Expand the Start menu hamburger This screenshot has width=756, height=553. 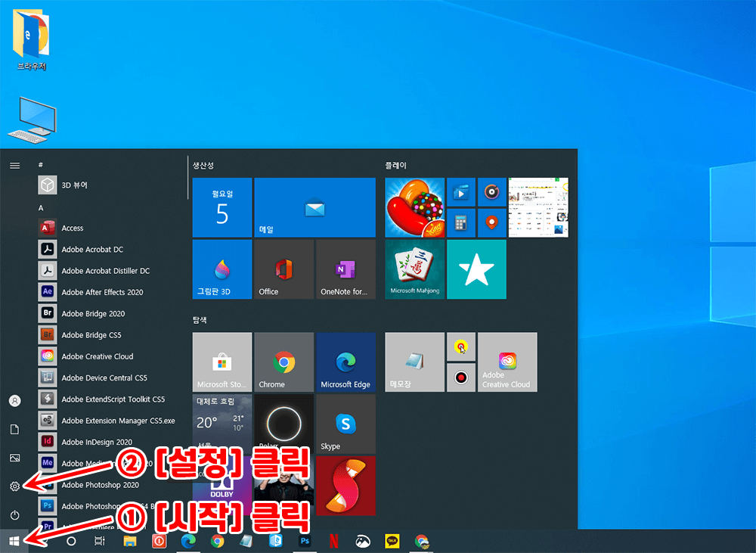click(14, 166)
